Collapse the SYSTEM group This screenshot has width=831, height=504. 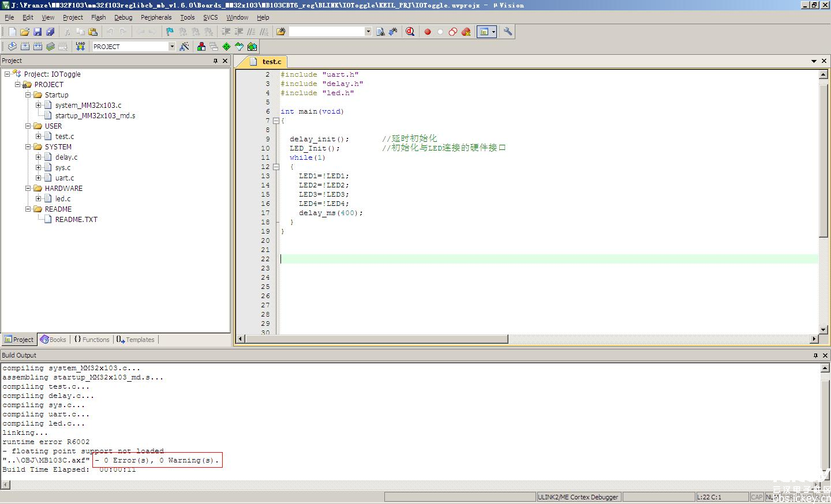[28, 146]
